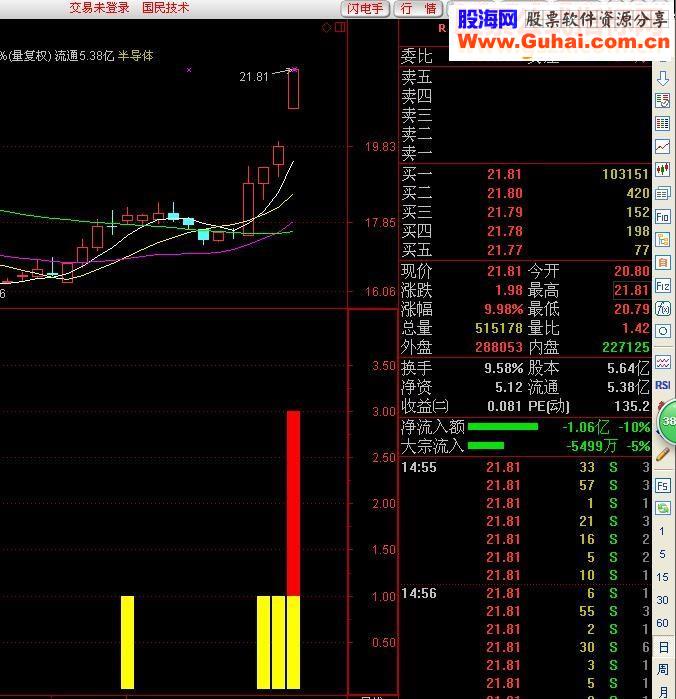The height and width of the screenshot is (699, 676).
Task: Click the 买二 price 21.80
Action: [x=504, y=193]
